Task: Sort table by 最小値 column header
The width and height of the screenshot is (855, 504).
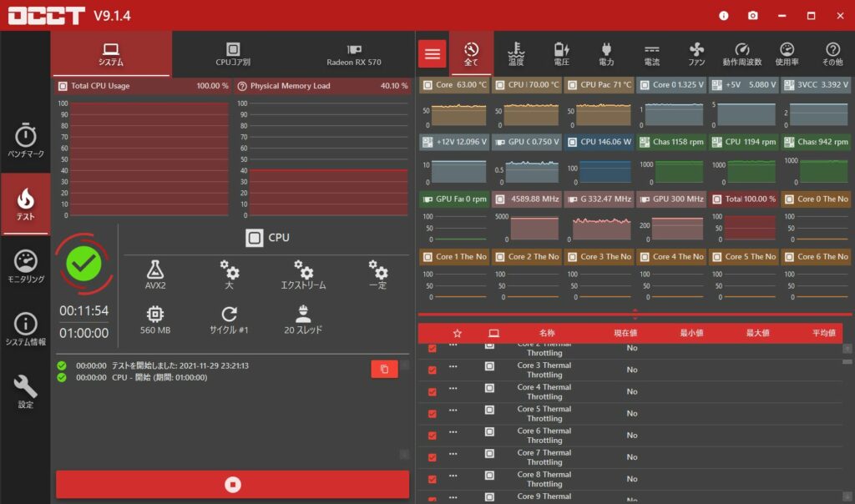Action: [691, 333]
